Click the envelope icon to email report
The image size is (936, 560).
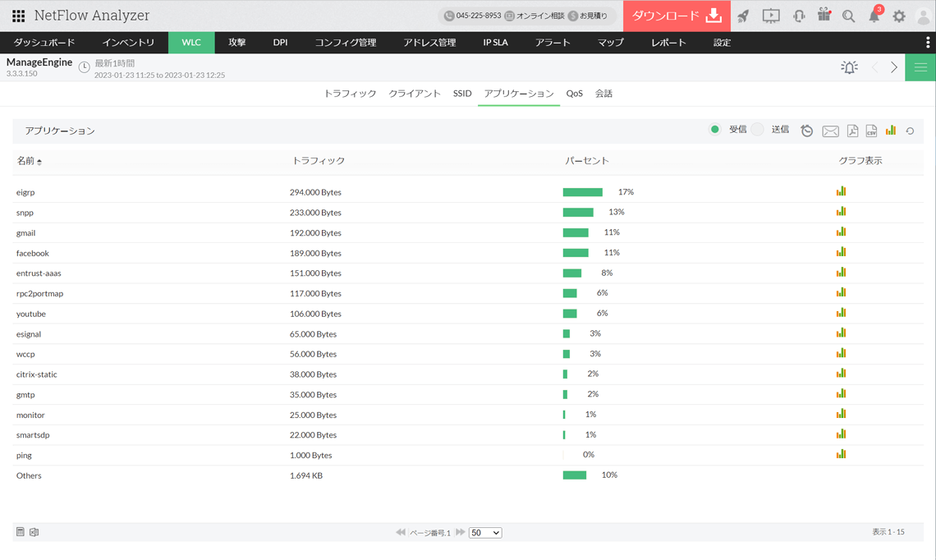tap(830, 131)
